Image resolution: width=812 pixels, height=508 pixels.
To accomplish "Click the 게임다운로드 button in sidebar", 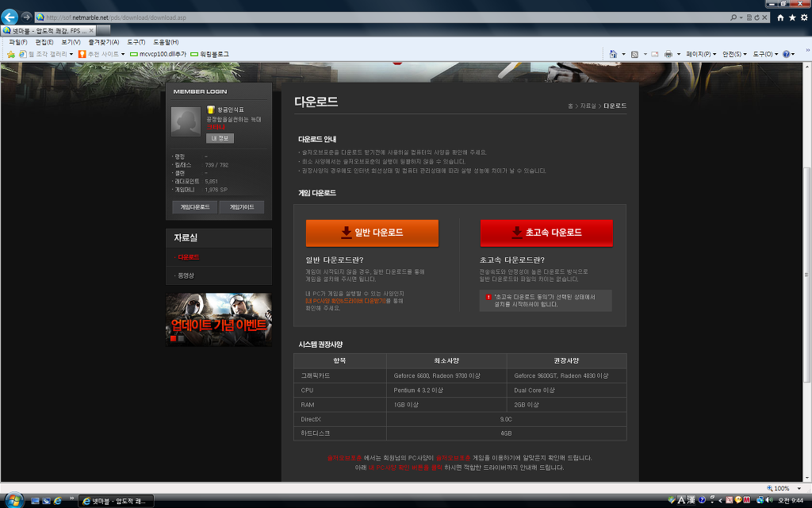I will [195, 207].
